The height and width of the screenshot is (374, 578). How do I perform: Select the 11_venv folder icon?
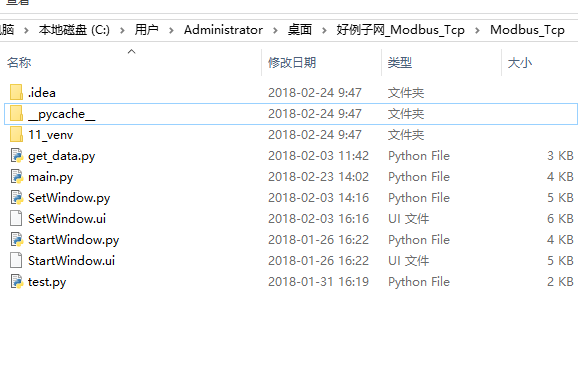[16, 134]
